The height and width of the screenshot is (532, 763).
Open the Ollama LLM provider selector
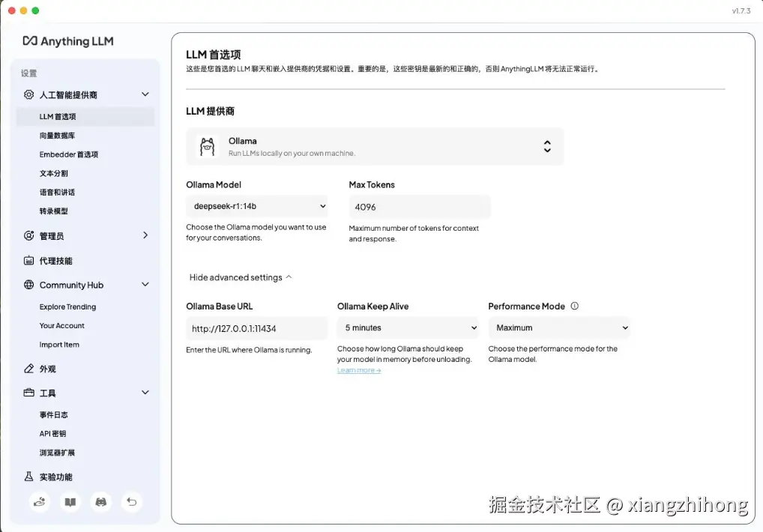(x=375, y=146)
